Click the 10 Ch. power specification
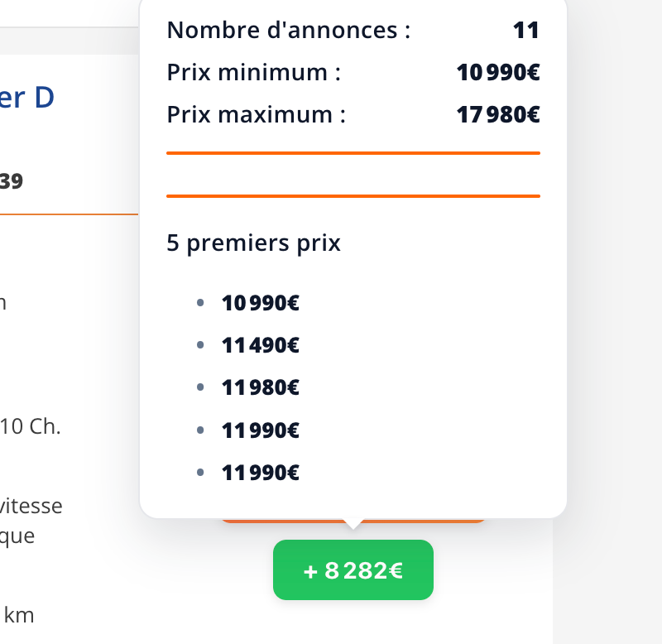 point(31,427)
